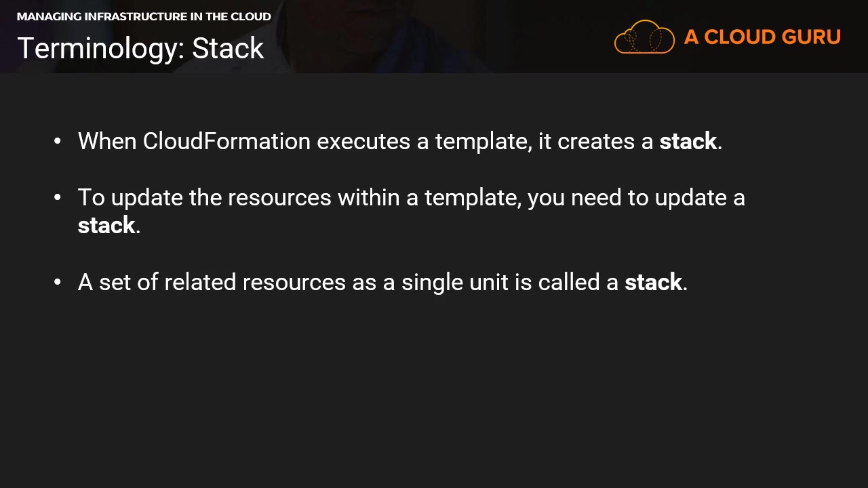Screen dimensions: 868x488
Task: Click bold "stack" on the second bullet's wrapped line
Action: coord(106,225)
